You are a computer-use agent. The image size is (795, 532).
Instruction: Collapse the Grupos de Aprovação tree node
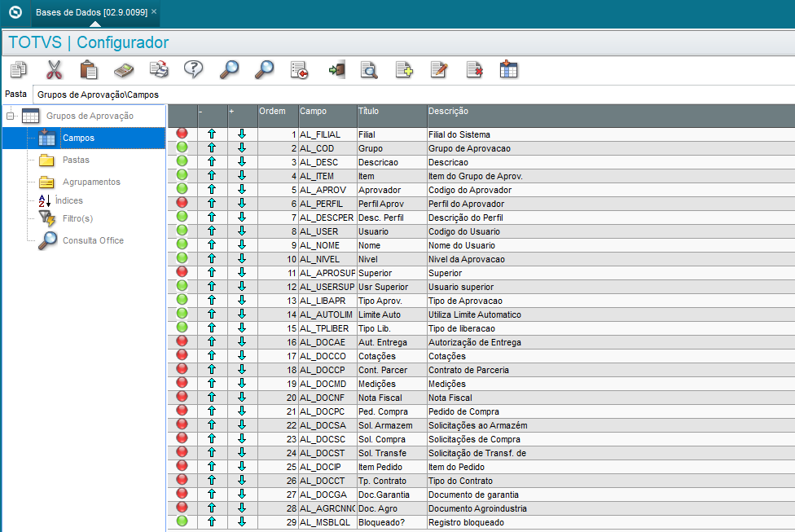tap(10, 117)
